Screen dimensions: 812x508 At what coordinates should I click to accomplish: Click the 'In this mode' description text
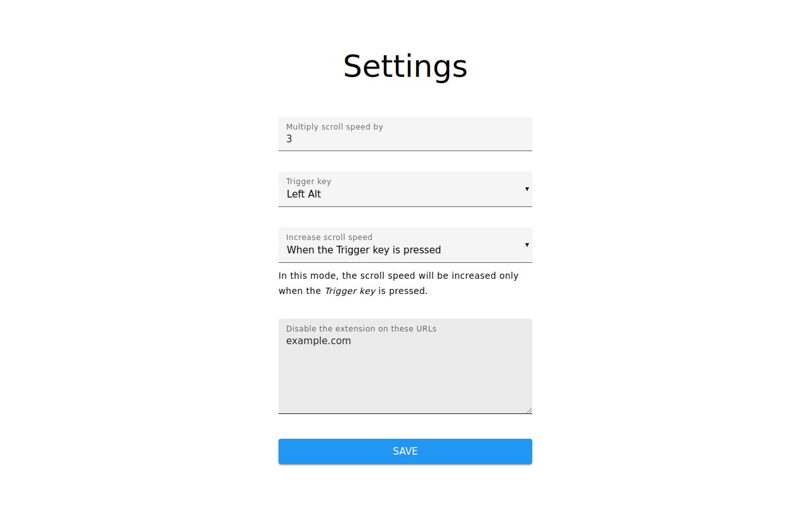coord(398,283)
